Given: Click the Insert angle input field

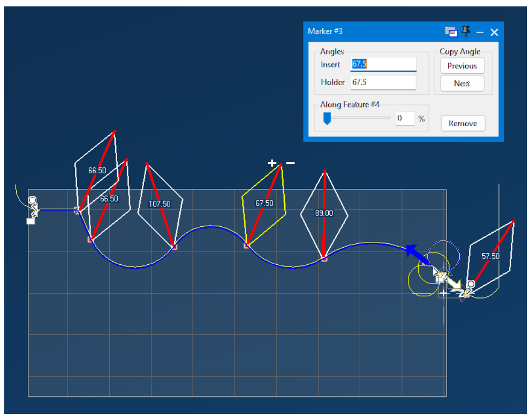Looking at the screenshot, I should pos(383,64).
